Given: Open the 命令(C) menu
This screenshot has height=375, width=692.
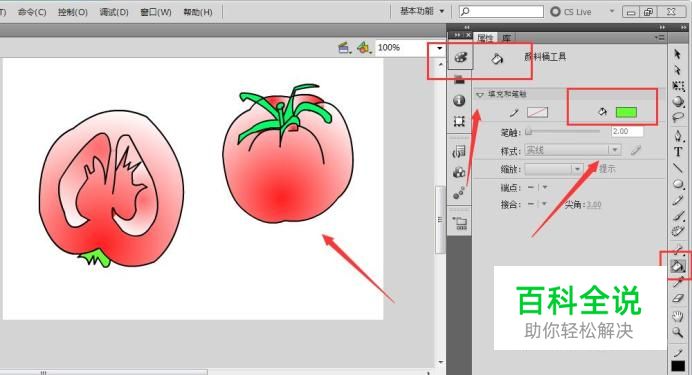Looking at the screenshot, I should click(x=32, y=12).
